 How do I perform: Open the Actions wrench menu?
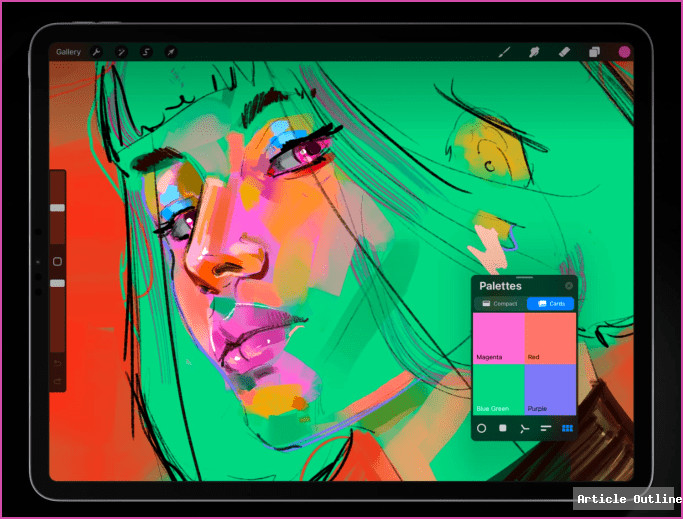pos(96,52)
